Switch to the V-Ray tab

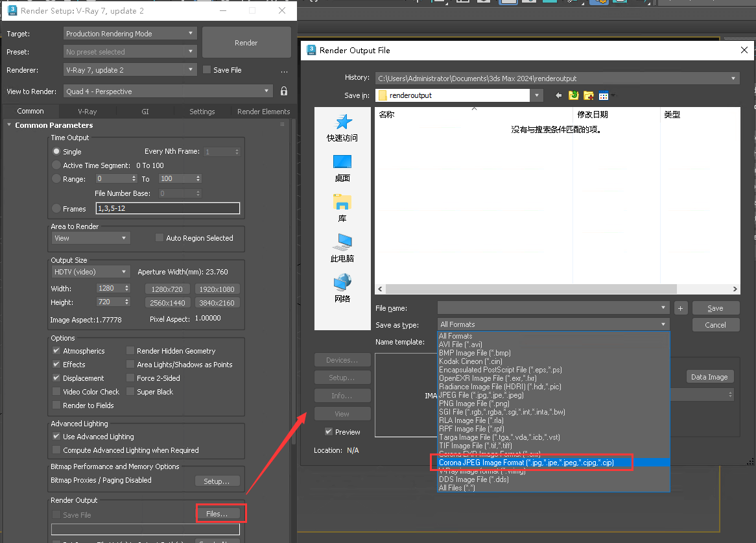pyautogui.click(x=88, y=112)
